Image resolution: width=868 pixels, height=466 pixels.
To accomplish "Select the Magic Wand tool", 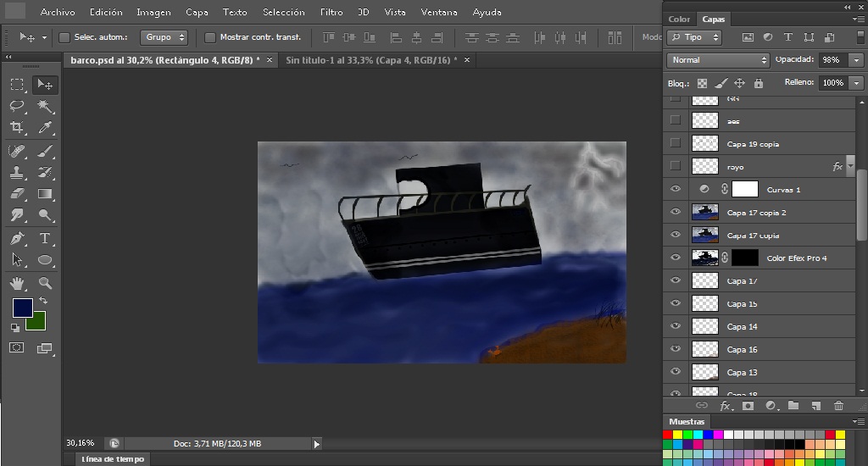I will [45, 106].
